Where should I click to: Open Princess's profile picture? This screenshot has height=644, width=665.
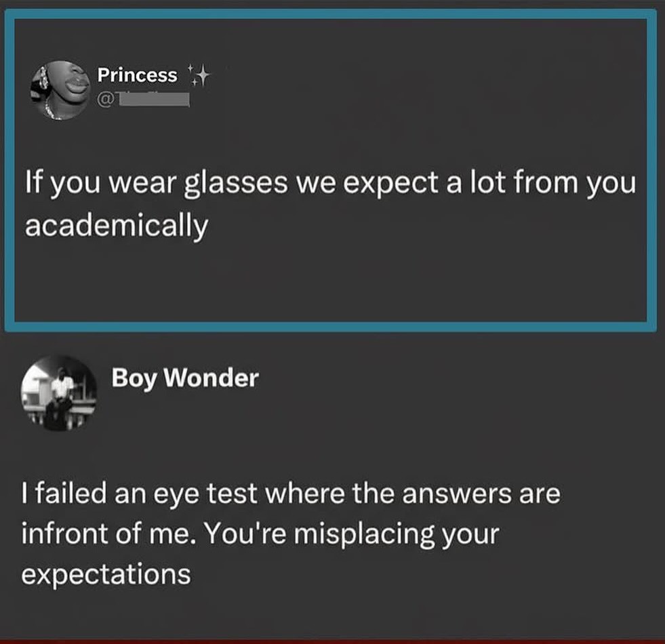coord(61,89)
